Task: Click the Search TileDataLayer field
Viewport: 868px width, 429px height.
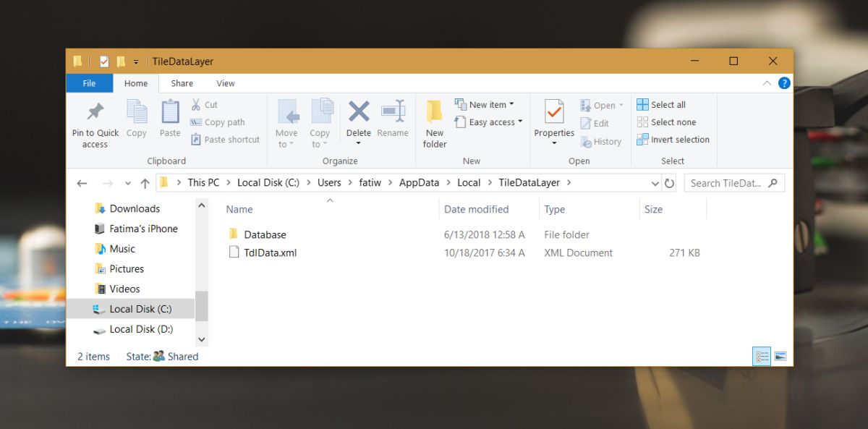Action: [x=734, y=183]
